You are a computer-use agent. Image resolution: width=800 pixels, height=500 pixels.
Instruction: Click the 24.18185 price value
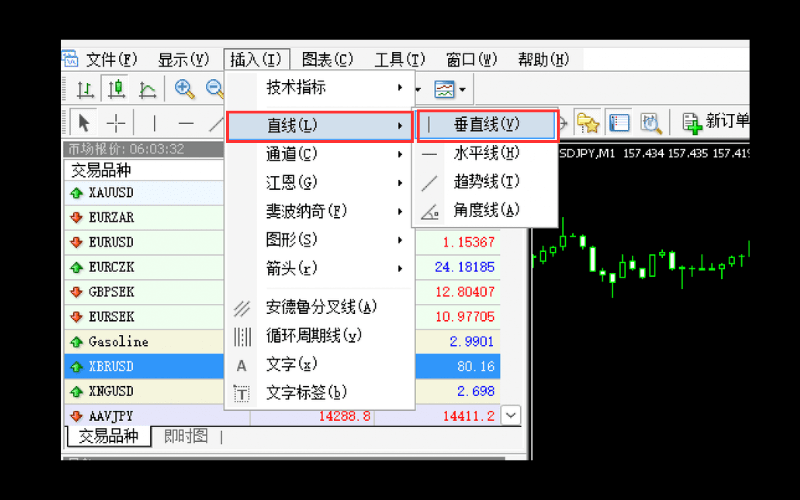(x=464, y=267)
